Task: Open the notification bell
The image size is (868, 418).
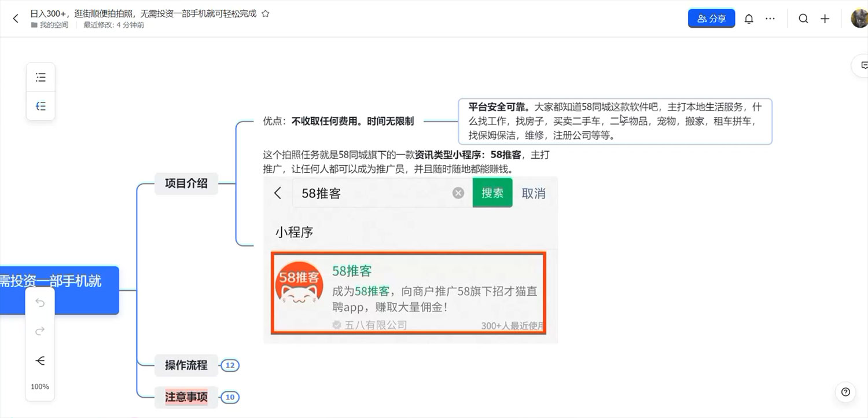Action: coord(749,18)
